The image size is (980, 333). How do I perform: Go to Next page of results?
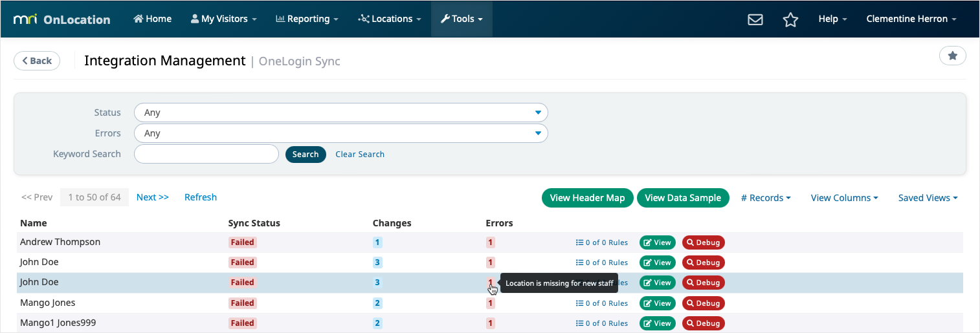tap(152, 197)
